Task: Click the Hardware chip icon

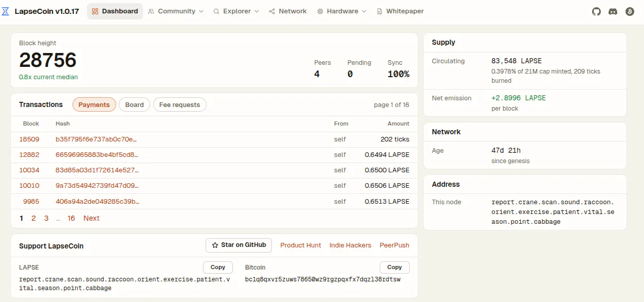Action: click(x=320, y=11)
